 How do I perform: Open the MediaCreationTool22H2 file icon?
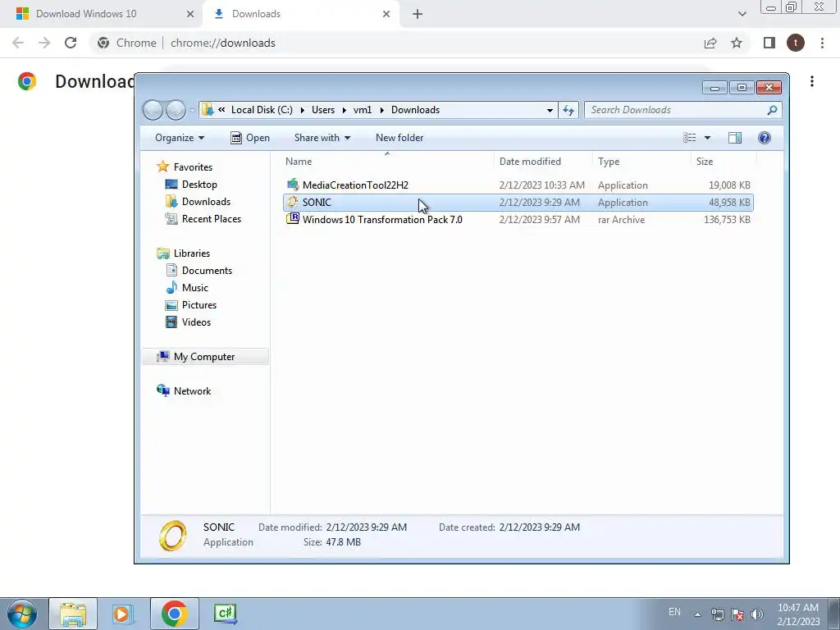coord(293,185)
